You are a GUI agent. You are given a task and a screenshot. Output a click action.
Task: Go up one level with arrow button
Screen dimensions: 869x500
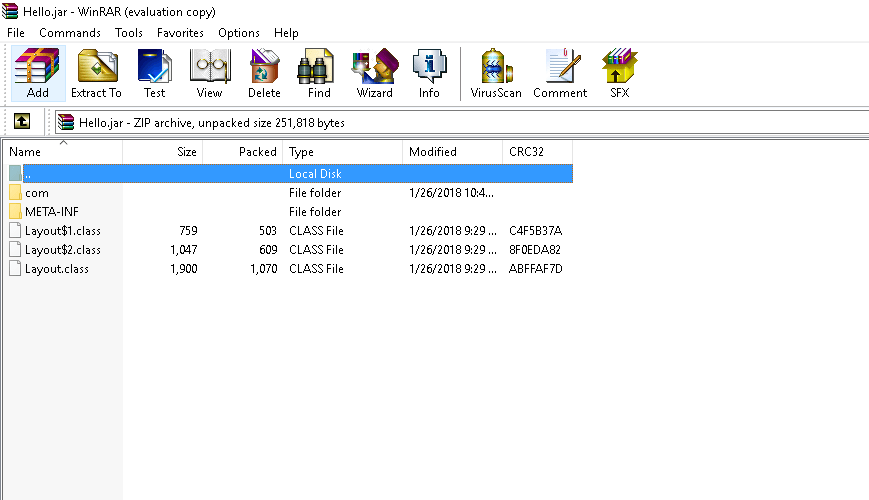[x=22, y=121]
